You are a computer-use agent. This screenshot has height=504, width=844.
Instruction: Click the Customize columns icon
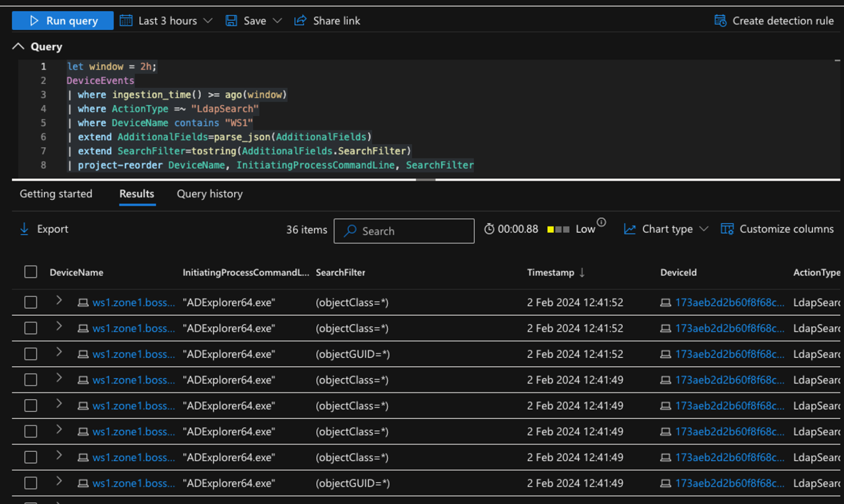point(728,228)
